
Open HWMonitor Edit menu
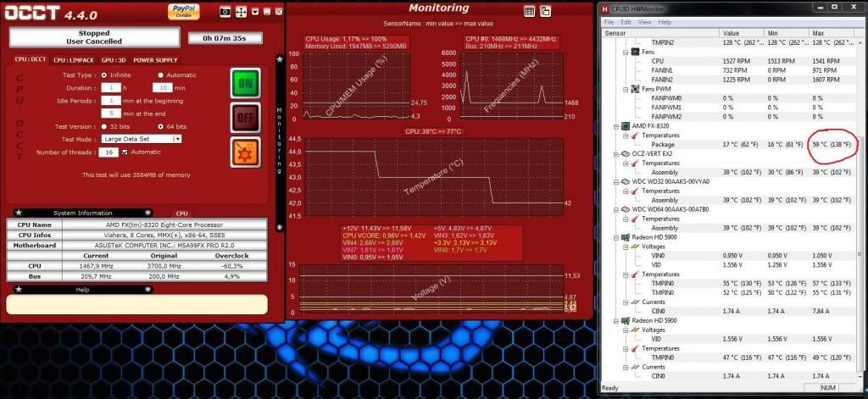coord(626,22)
